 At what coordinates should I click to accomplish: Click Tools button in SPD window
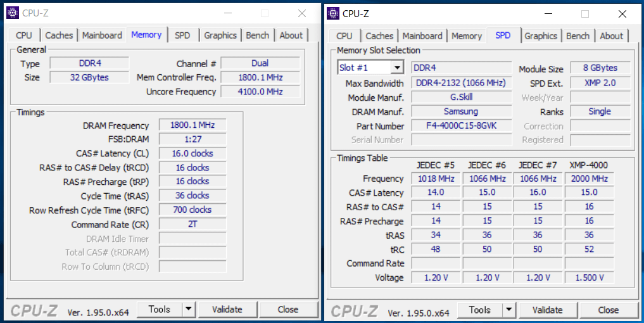tap(480, 310)
